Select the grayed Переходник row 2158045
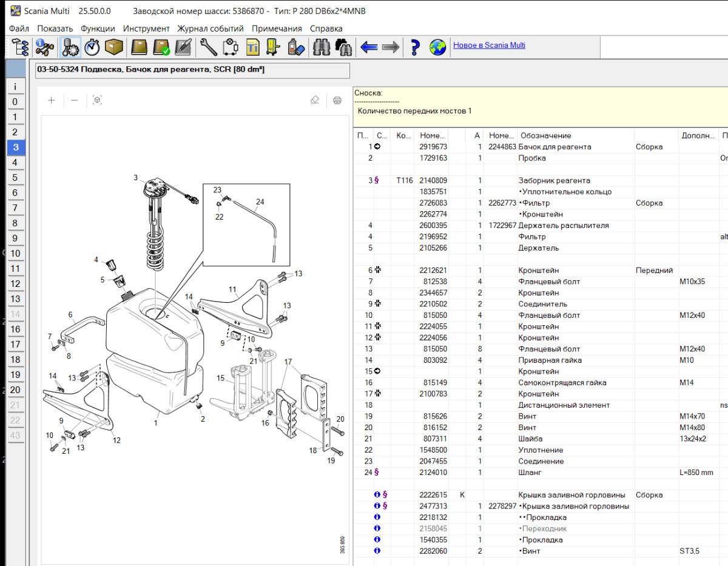The width and height of the screenshot is (728, 566). [x=540, y=528]
